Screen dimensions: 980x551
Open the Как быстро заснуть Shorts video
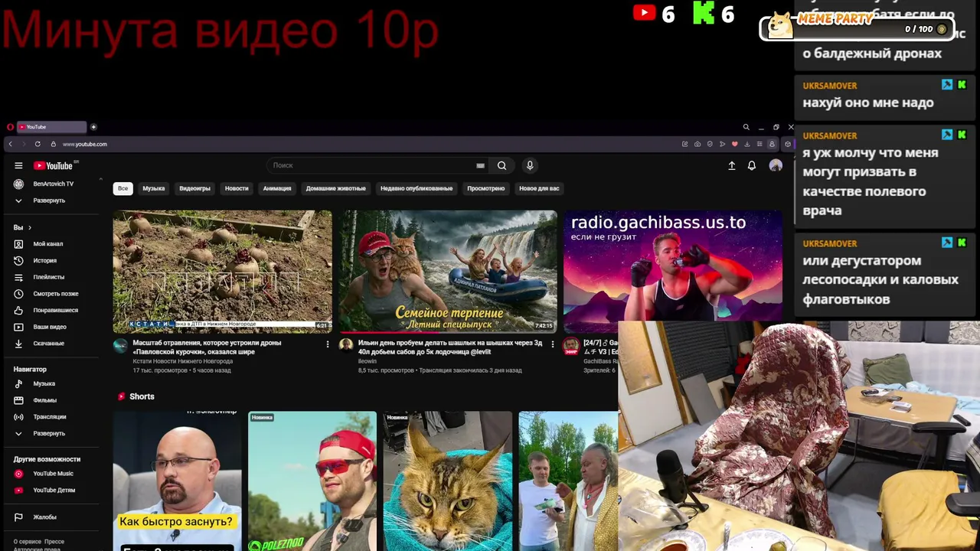point(178,481)
